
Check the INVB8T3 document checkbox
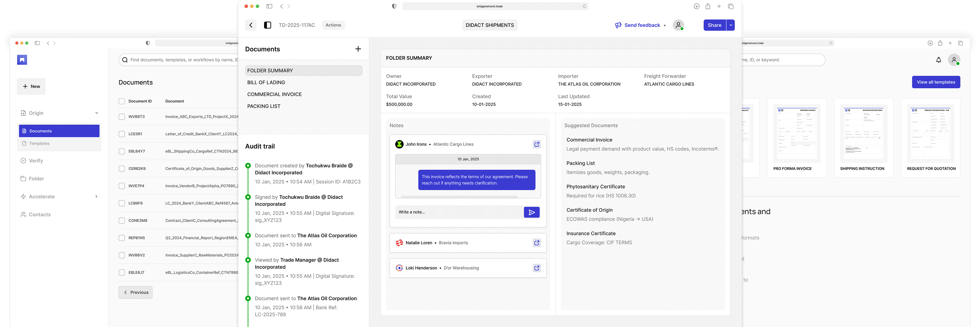click(x=122, y=117)
